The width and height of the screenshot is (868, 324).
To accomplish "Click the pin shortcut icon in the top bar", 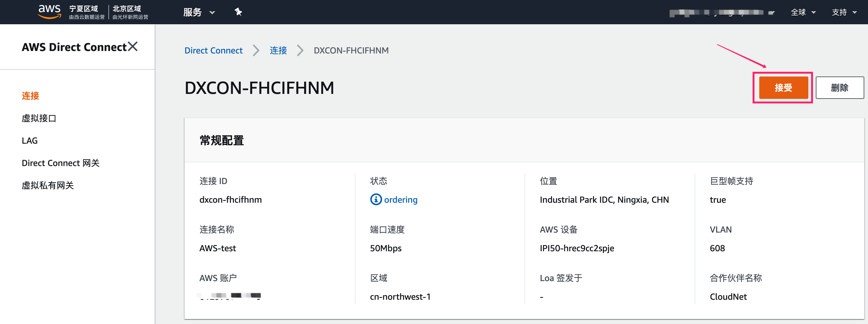I will tap(238, 12).
